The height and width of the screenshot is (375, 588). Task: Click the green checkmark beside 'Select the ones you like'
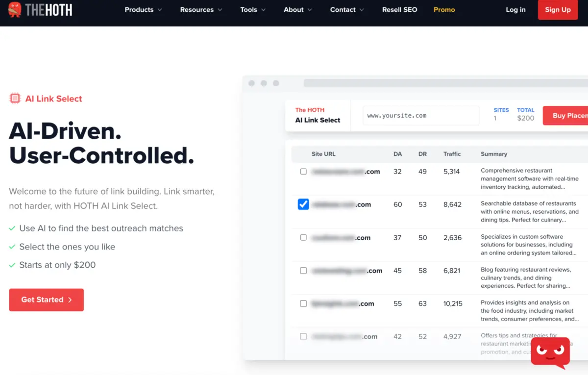click(x=12, y=247)
